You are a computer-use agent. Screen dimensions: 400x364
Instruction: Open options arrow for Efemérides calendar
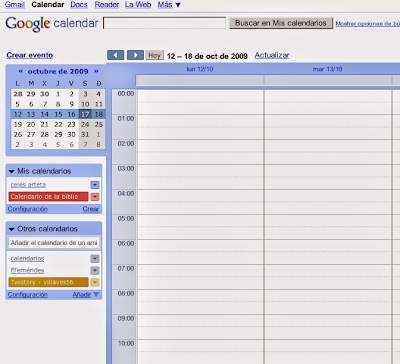(x=95, y=270)
